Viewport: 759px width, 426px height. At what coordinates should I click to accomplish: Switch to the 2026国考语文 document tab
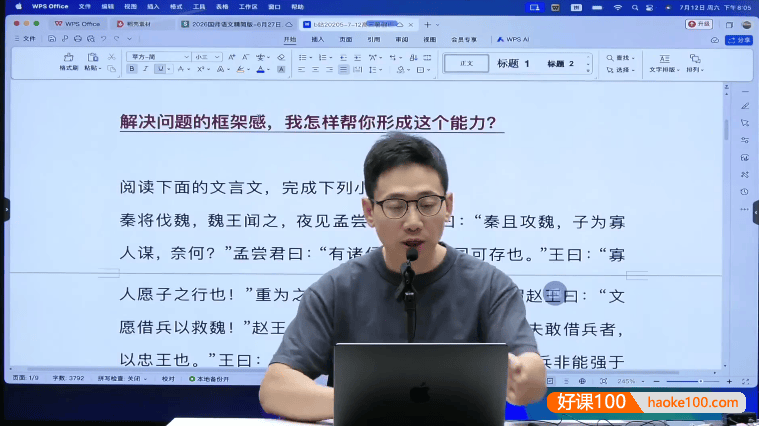tap(237, 24)
